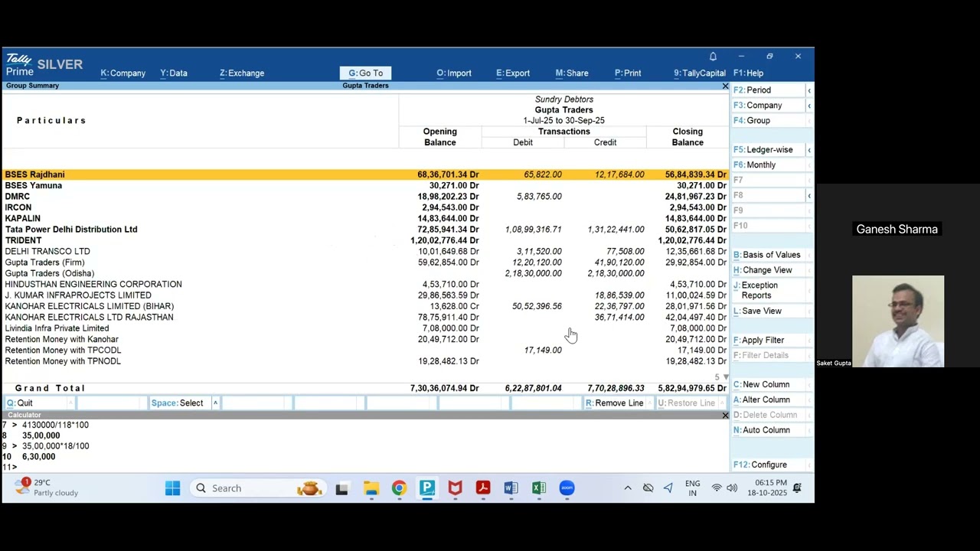Screen dimensions: 980x551
Task: Open Microsoft Word taskbar icon
Action: point(511,488)
